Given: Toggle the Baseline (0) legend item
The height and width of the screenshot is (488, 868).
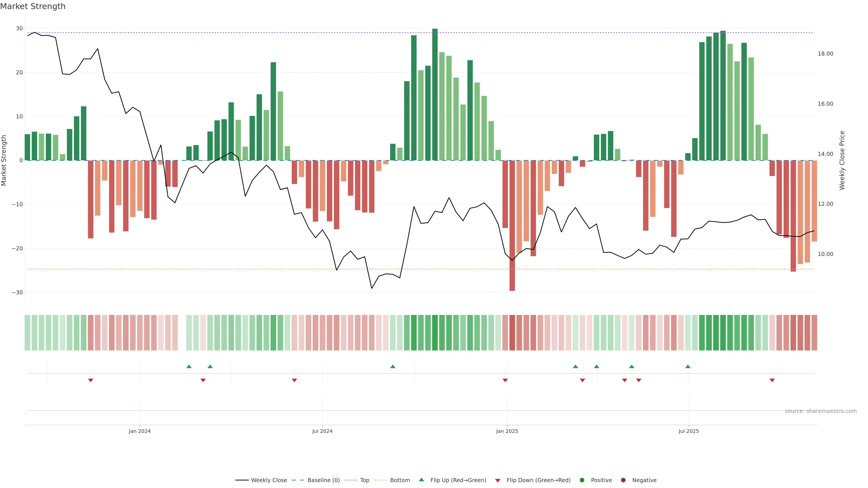Looking at the screenshot, I should tap(323, 480).
